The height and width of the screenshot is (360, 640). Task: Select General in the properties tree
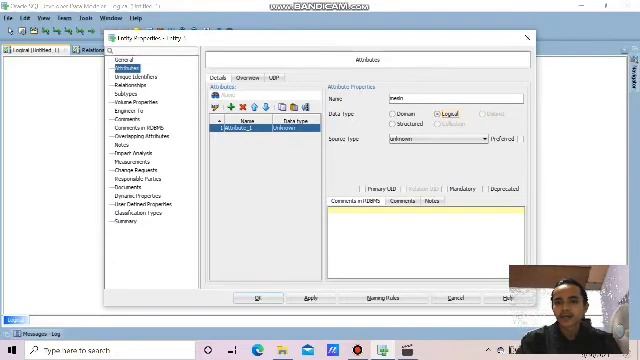pos(124,60)
